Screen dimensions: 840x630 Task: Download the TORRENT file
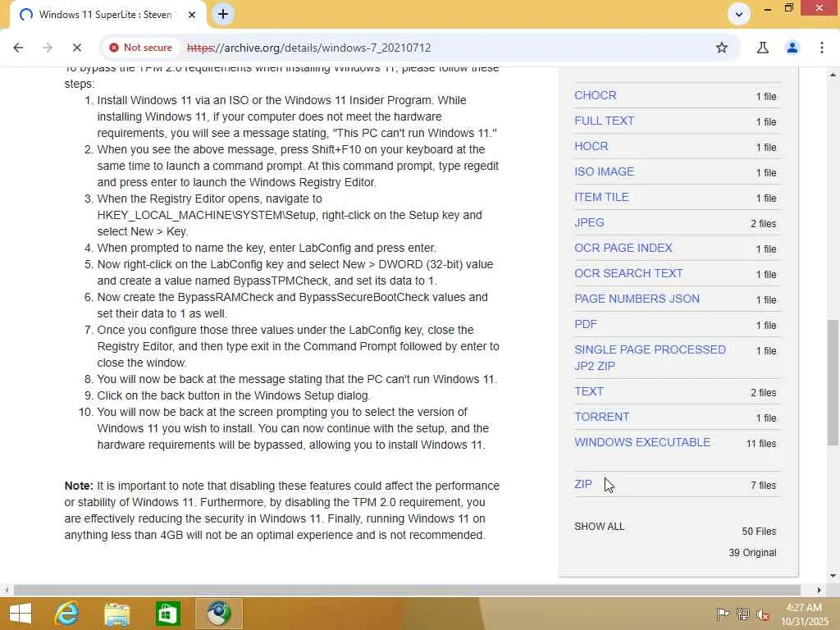601,417
